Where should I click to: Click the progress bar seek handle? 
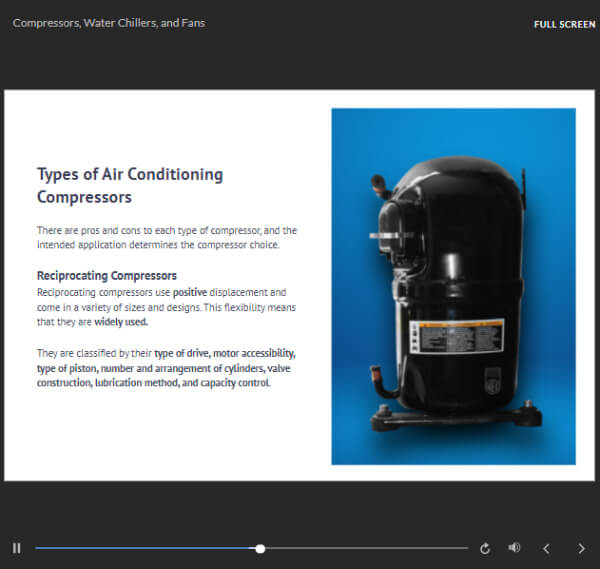(x=260, y=548)
